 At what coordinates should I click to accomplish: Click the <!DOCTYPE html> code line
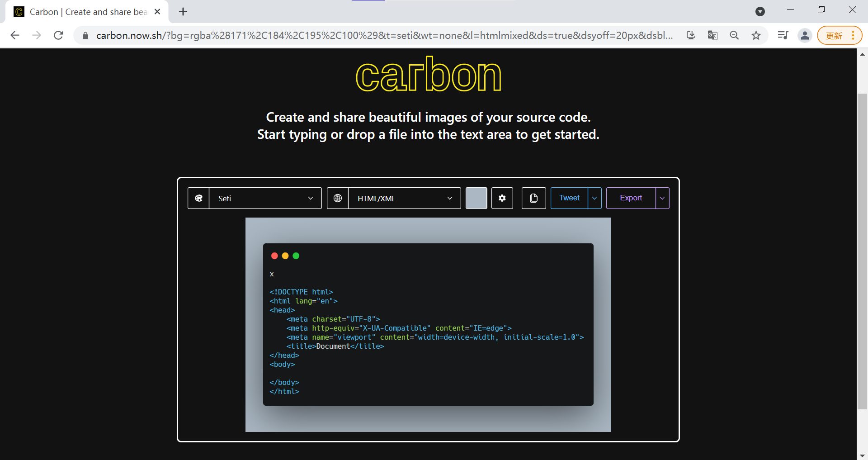coord(302,292)
